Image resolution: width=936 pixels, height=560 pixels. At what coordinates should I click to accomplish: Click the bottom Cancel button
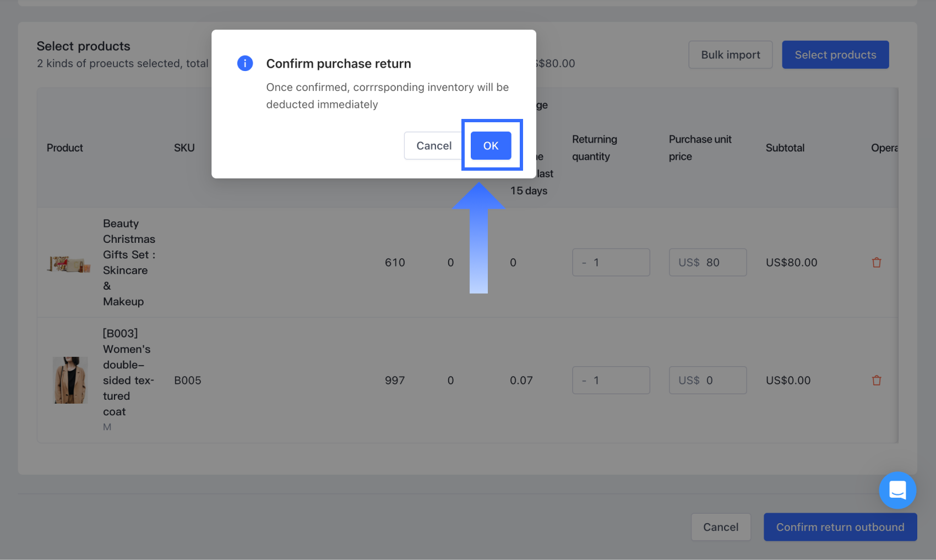pos(720,527)
